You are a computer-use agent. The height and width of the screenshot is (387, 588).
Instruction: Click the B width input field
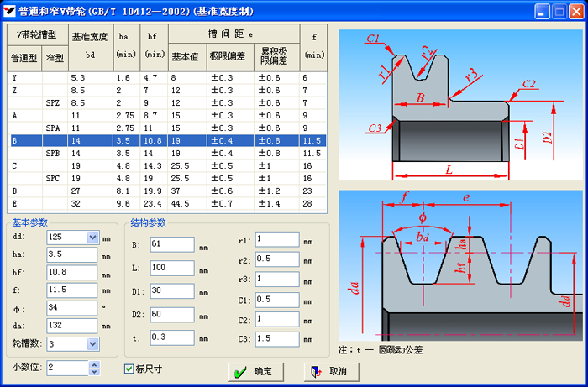coord(172,245)
